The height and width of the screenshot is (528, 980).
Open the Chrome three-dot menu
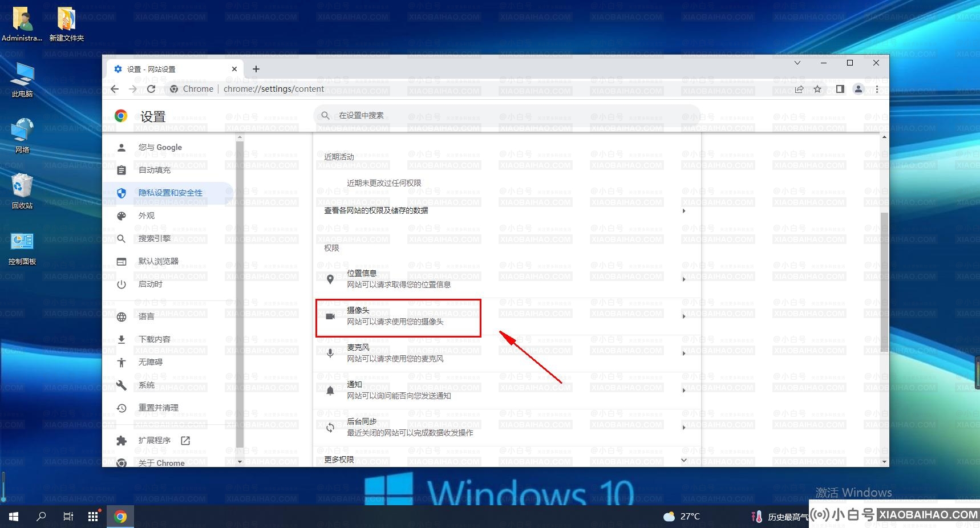click(877, 89)
